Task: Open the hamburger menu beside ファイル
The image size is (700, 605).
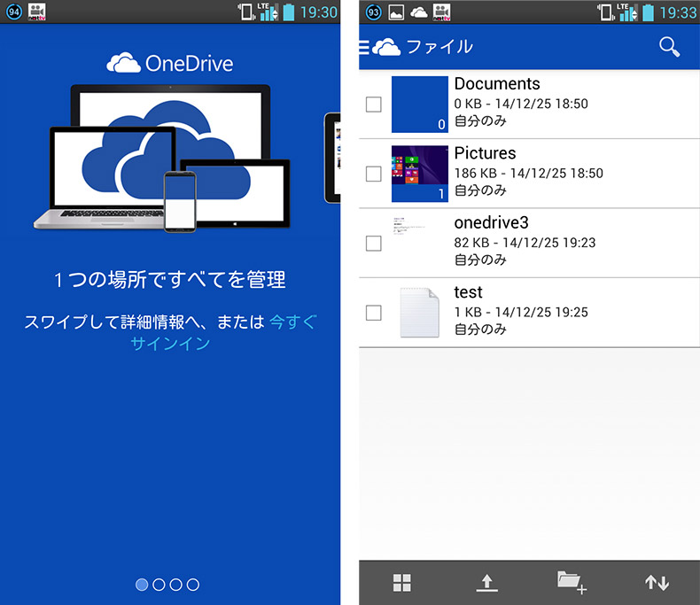Action: [364, 47]
